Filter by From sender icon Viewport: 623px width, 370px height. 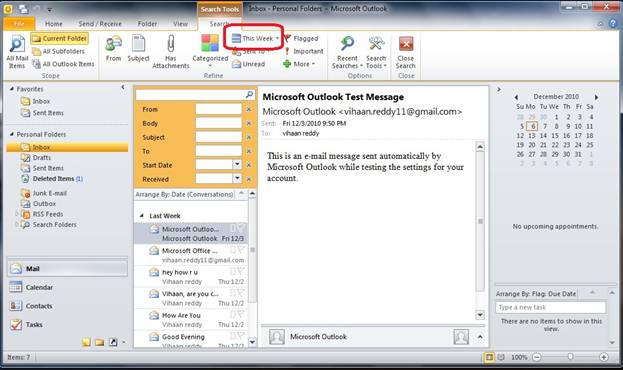click(113, 43)
